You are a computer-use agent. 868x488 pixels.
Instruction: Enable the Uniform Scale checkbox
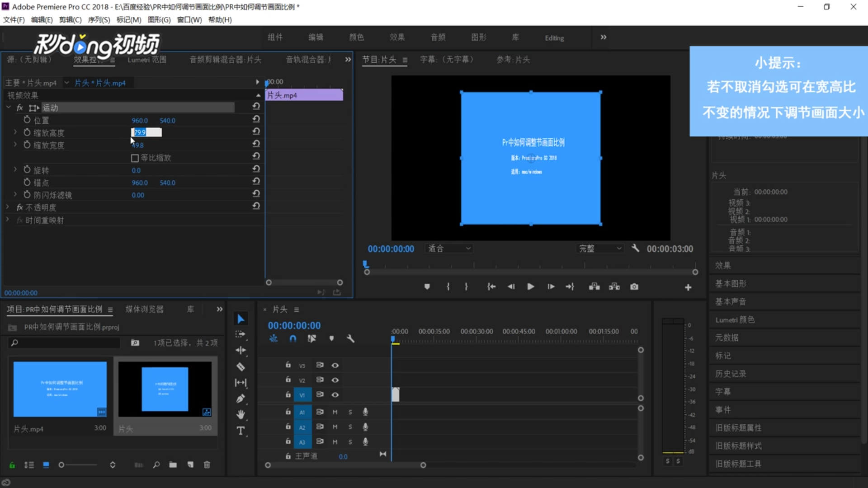135,158
